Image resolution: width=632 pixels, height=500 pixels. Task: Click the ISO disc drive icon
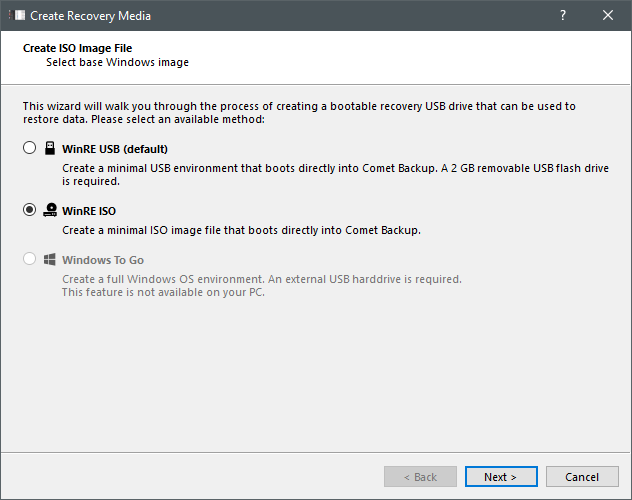coord(49,209)
